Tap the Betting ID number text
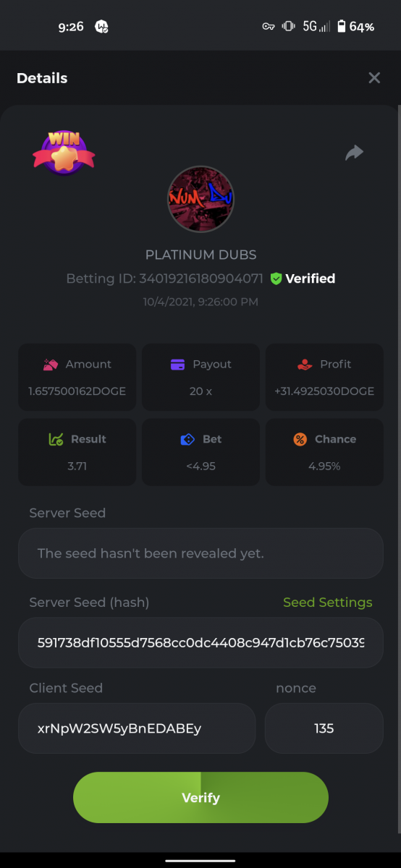This screenshot has width=401, height=868. [x=201, y=278]
